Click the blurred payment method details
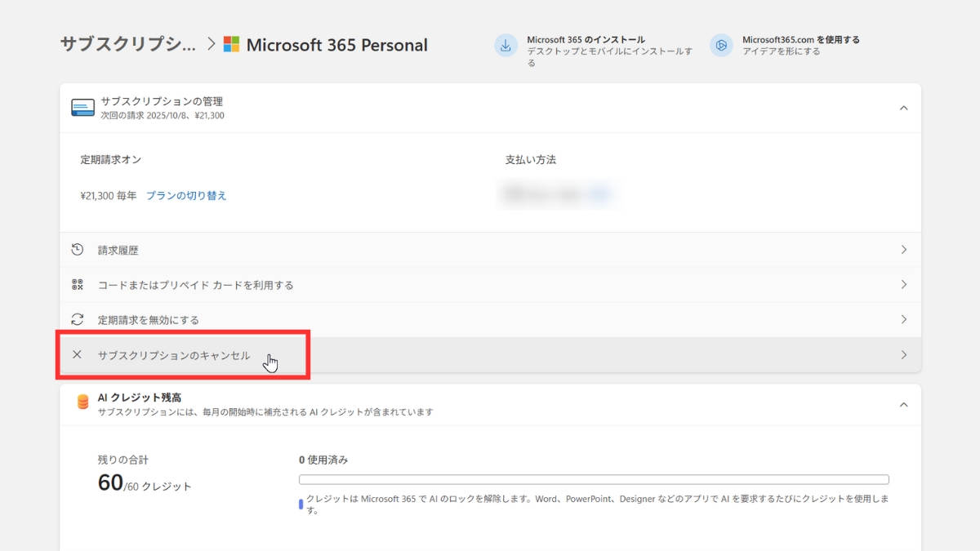This screenshot has height=551, width=980. (x=558, y=194)
